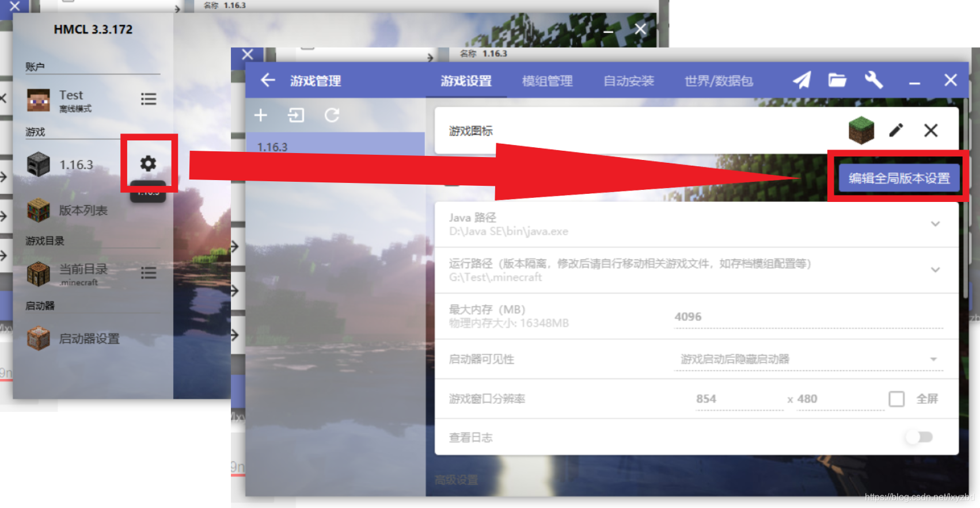Open the wrench management tool
Image resolution: width=980 pixels, height=508 pixels.
873,80
